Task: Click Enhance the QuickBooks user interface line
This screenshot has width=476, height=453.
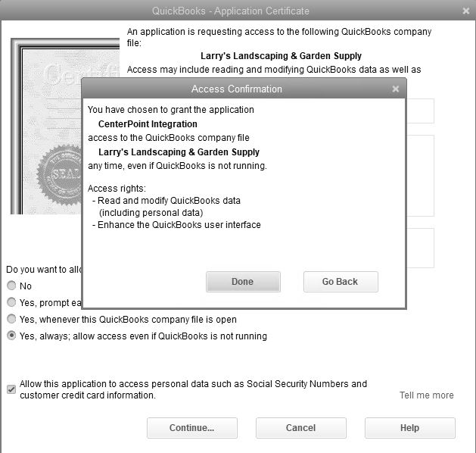Action: pyautogui.click(x=176, y=225)
